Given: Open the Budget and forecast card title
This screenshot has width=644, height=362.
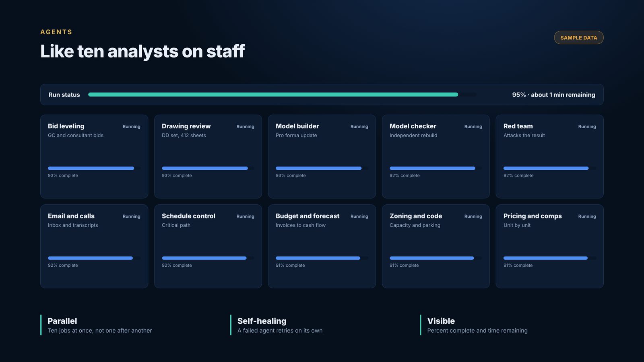Looking at the screenshot, I should click(x=308, y=216).
